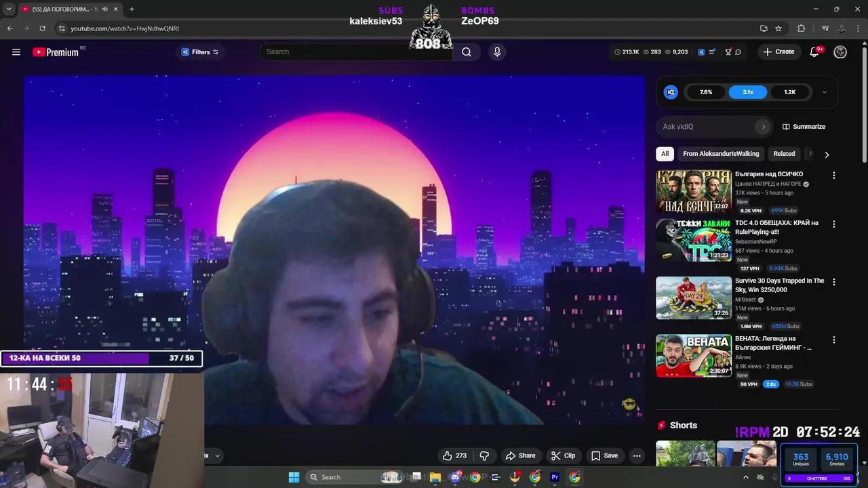The image size is (868, 488).
Task: Submit search with magnifier icon
Action: [467, 52]
